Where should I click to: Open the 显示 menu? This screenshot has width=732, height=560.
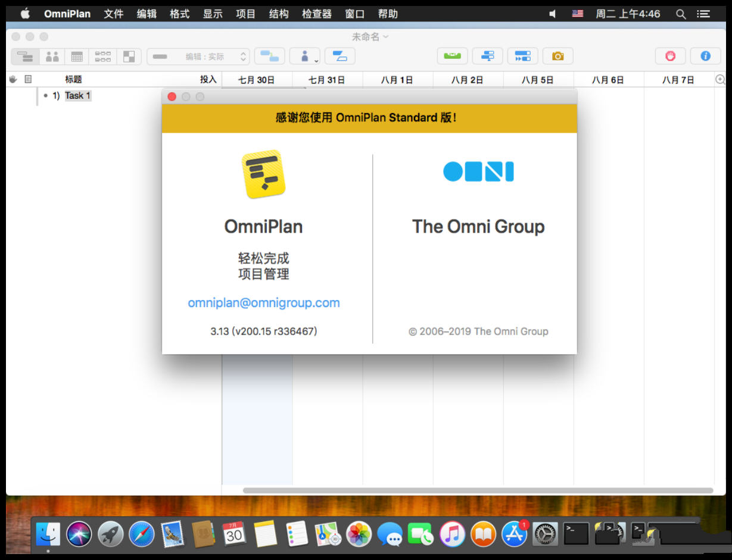click(x=213, y=14)
